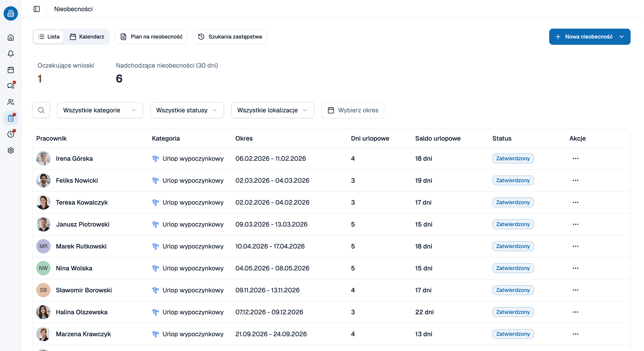Open actions menu for Nina Wolska
This screenshot has height=351, width=644.
click(575, 268)
